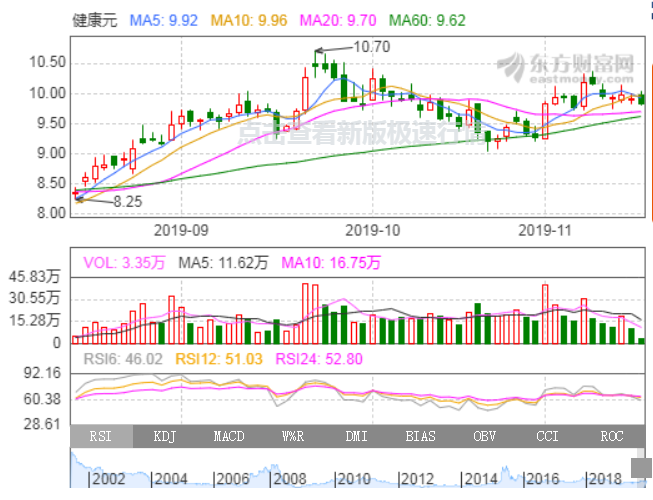This screenshot has height=500, width=653.
Task: Switch to the BIAS indicator tab
Action: (x=420, y=437)
